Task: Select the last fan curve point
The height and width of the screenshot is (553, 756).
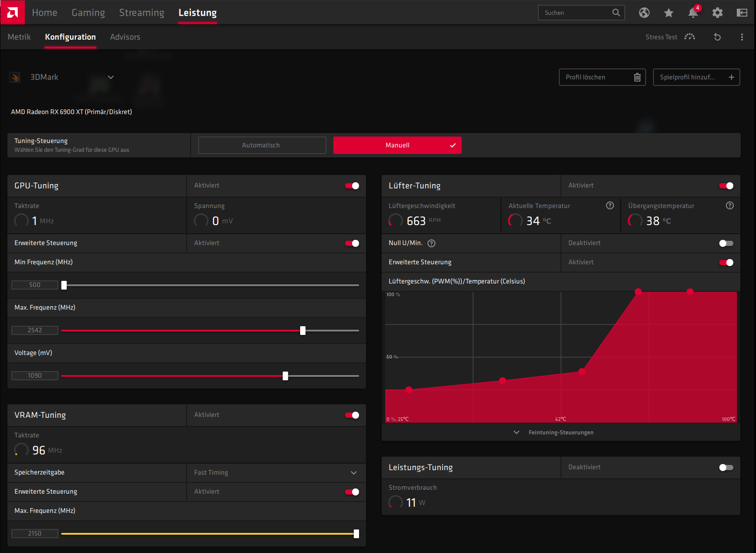Action: point(690,292)
